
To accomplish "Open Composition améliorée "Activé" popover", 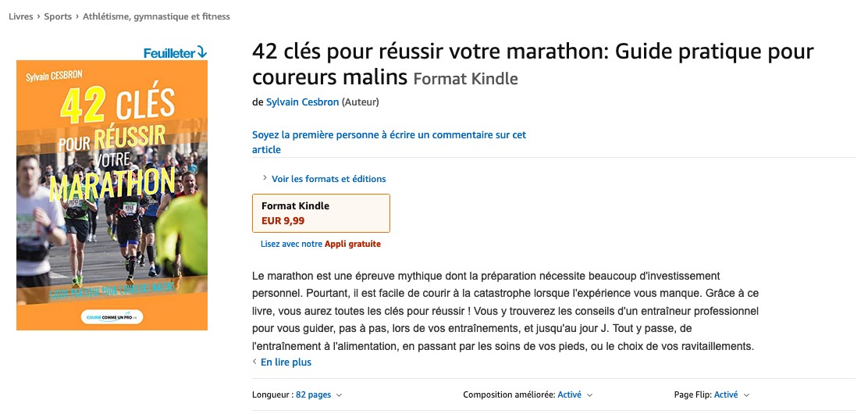I will pyautogui.click(x=569, y=395).
